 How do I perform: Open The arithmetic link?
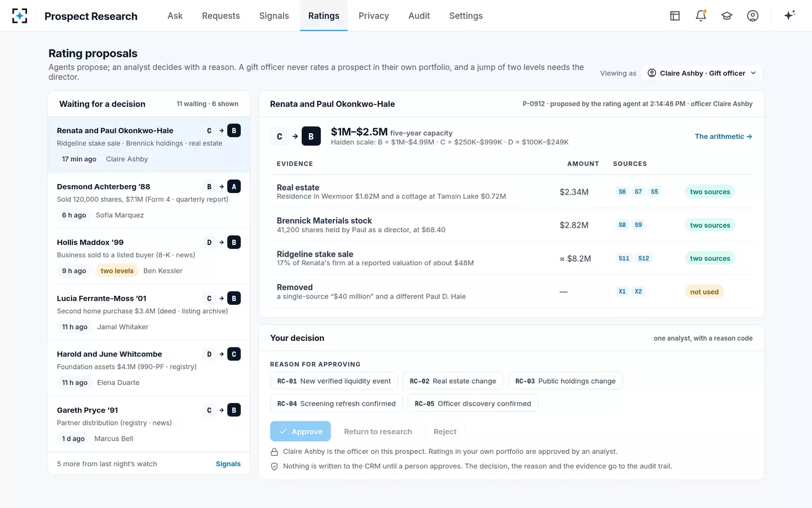tap(723, 137)
